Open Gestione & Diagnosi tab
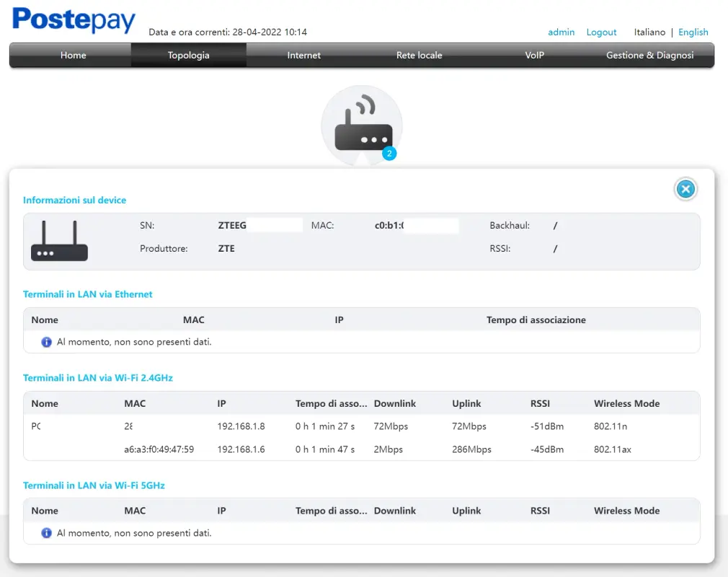This screenshot has height=577, width=728. point(649,55)
